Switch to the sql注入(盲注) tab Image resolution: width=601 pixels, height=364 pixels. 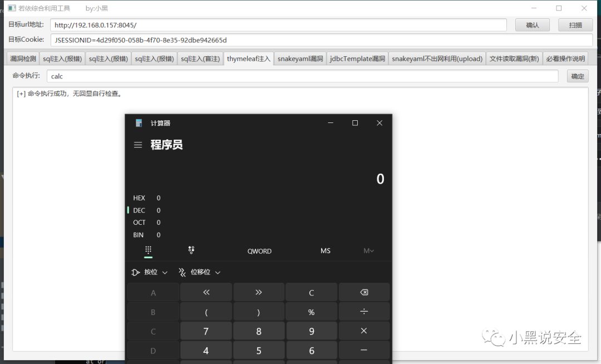(200, 58)
